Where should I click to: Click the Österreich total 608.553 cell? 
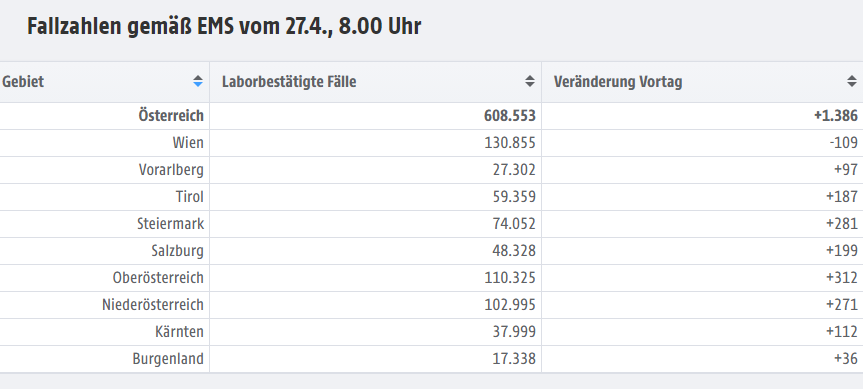coord(375,116)
